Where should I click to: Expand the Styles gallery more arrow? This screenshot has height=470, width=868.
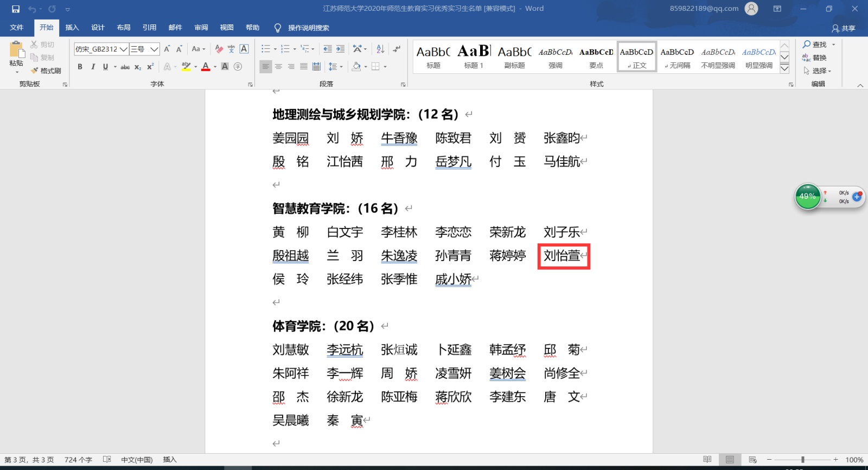click(x=784, y=68)
